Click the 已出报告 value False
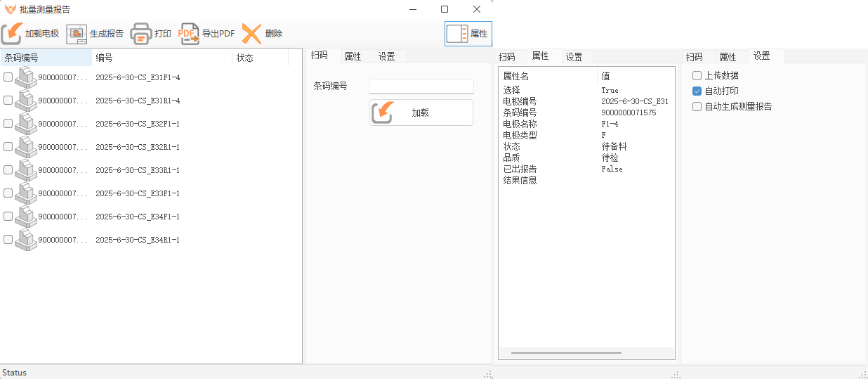868x379 pixels. pyautogui.click(x=612, y=169)
